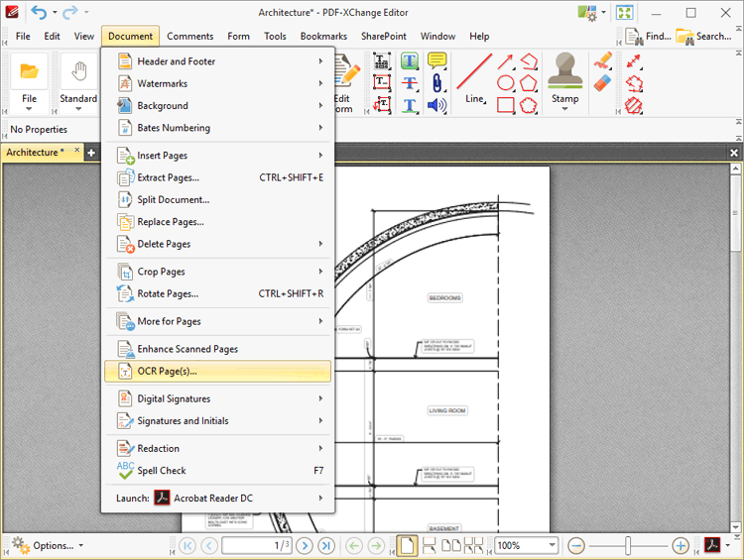
Task: Go to the next page
Action: [x=305, y=546]
